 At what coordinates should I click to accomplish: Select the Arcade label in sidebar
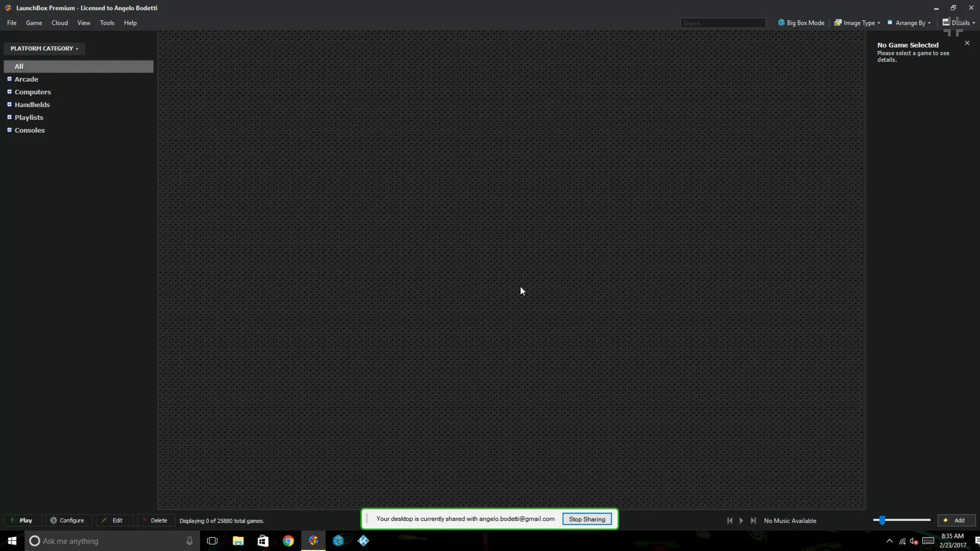point(26,79)
